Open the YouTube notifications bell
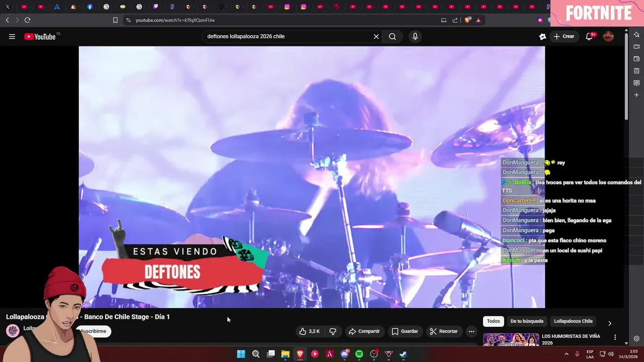The width and height of the screenshot is (644, 362). click(x=589, y=36)
